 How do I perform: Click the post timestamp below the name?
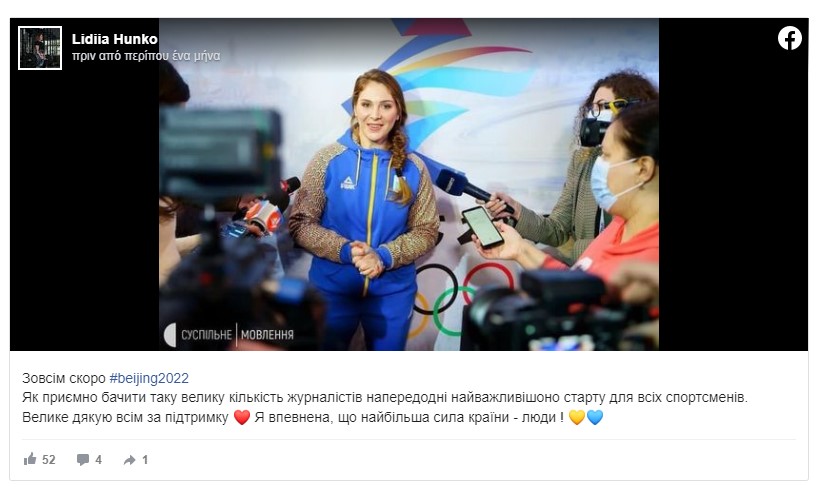click(x=146, y=56)
